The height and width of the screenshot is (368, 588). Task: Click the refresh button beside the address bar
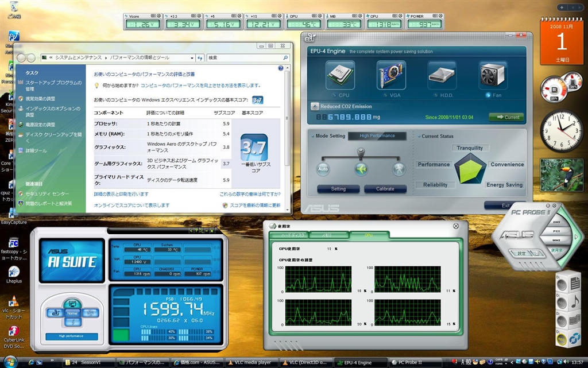pos(200,58)
